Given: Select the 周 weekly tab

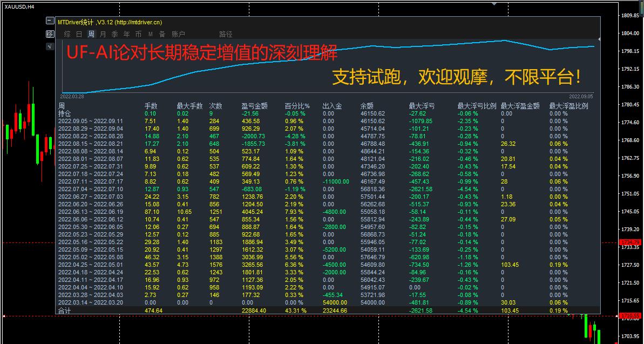Looking at the screenshot, I should pos(91,34).
